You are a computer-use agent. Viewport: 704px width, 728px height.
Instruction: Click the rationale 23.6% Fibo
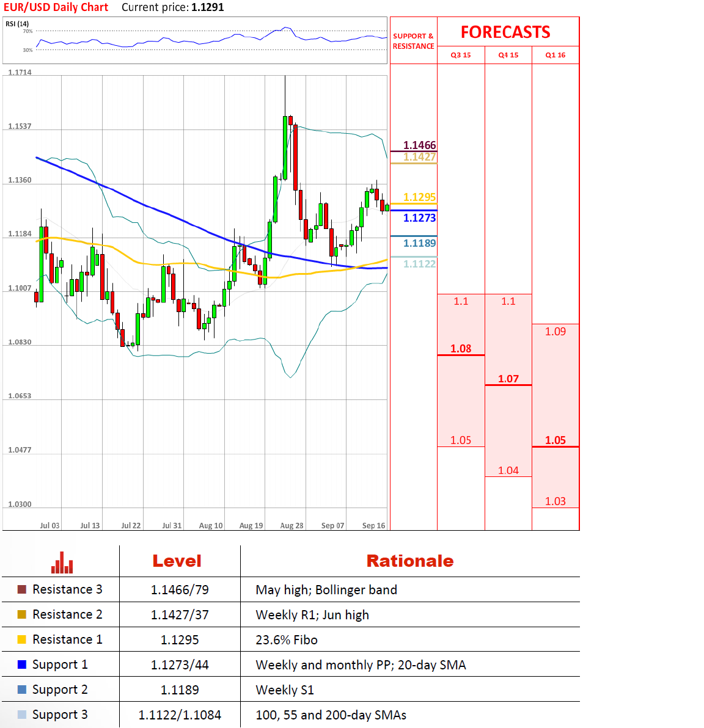(x=286, y=640)
